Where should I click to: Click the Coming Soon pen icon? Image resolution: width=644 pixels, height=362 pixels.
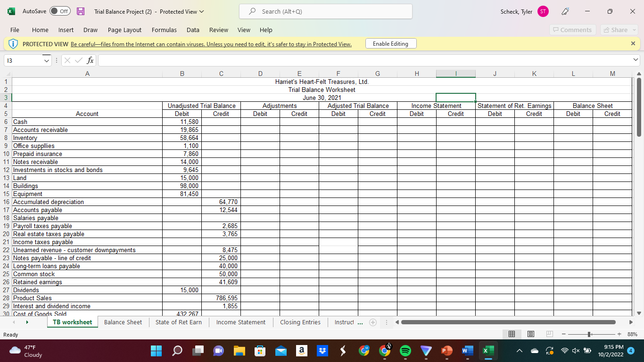pyautogui.click(x=564, y=11)
